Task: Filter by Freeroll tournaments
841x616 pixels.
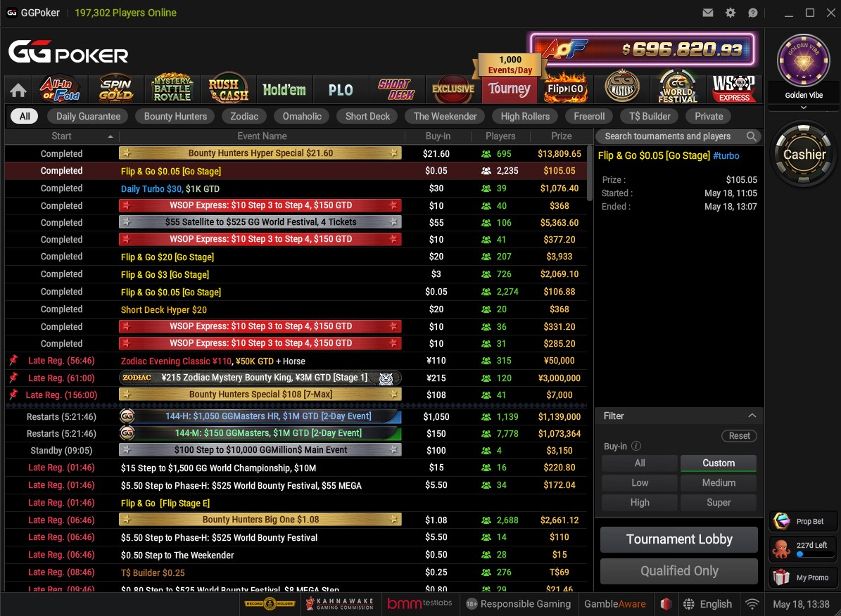Action: (x=589, y=116)
